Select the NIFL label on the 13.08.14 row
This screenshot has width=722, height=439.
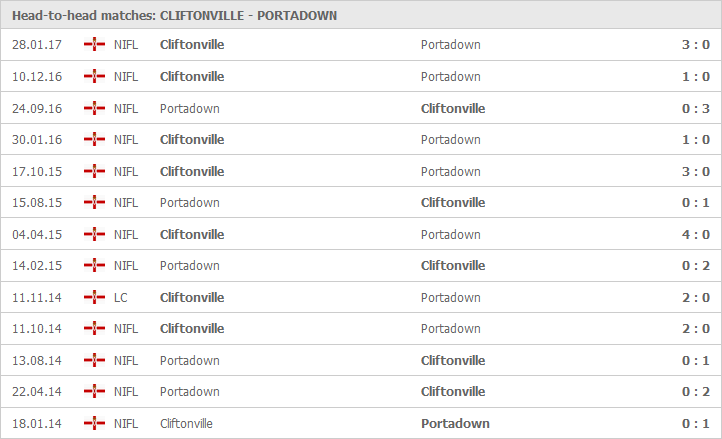click(x=126, y=361)
